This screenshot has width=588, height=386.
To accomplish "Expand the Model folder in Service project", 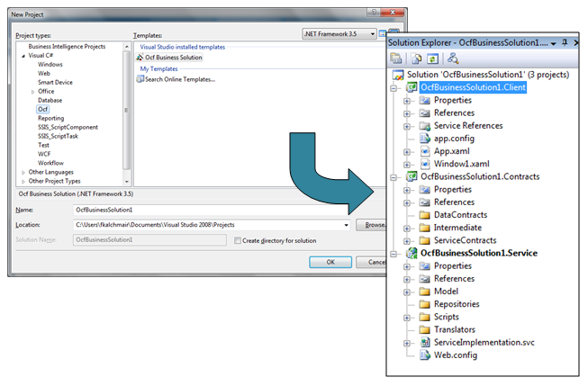I will pos(407,292).
